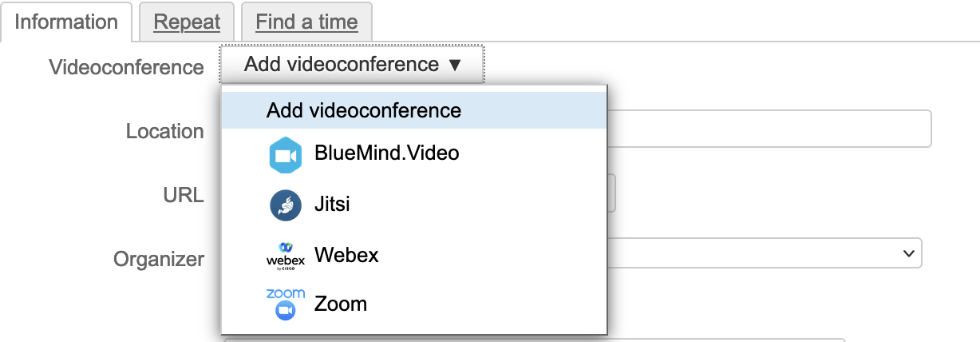The width and height of the screenshot is (980, 342).
Task: Click the Webex by Cisco logo
Action: click(x=285, y=256)
